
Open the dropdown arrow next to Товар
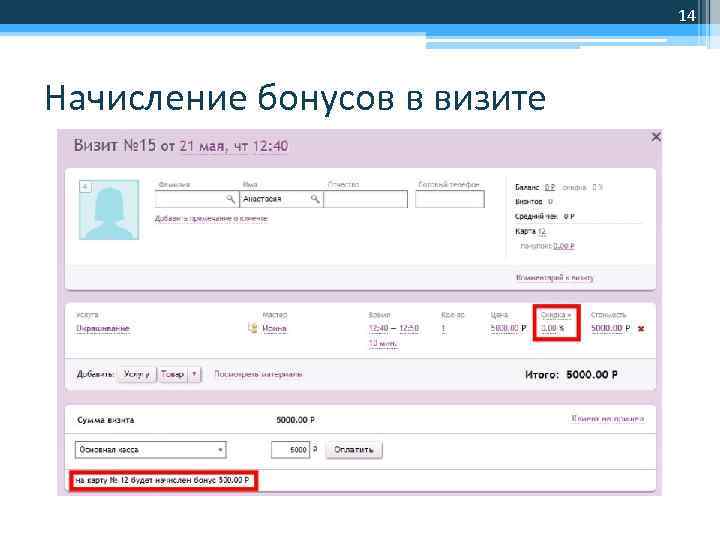195,375
